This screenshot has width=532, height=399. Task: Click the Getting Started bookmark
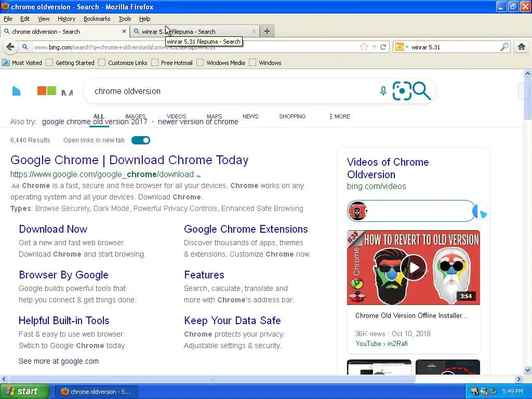tap(70, 63)
